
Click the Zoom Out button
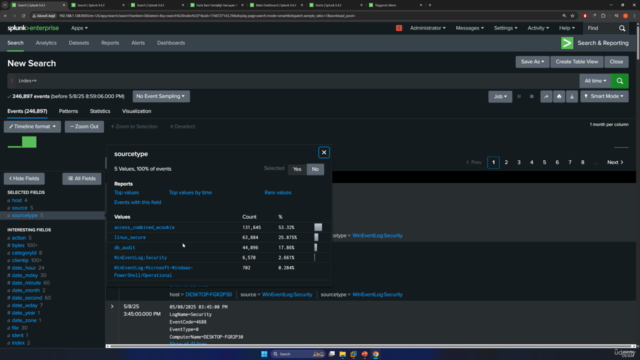click(84, 127)
